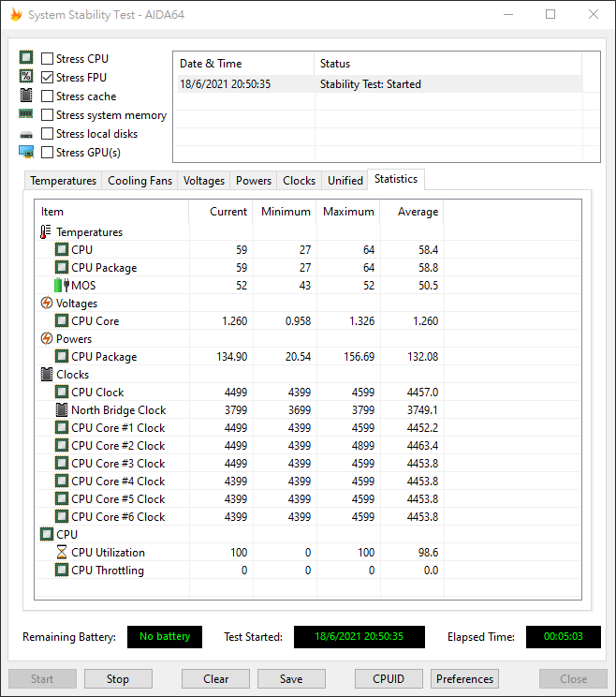
Task: Open the Cooling Fans tab
Action: [139, 181]
